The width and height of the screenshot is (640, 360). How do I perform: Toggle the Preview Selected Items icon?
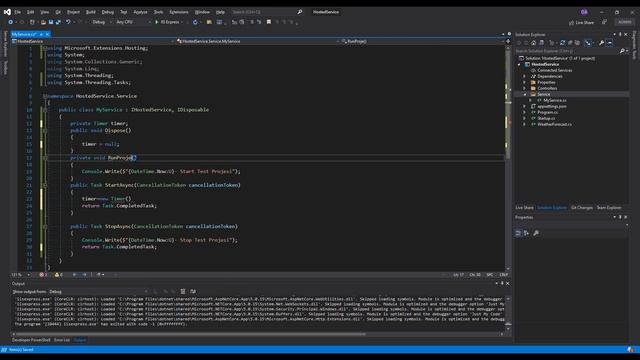click(609, 43)
